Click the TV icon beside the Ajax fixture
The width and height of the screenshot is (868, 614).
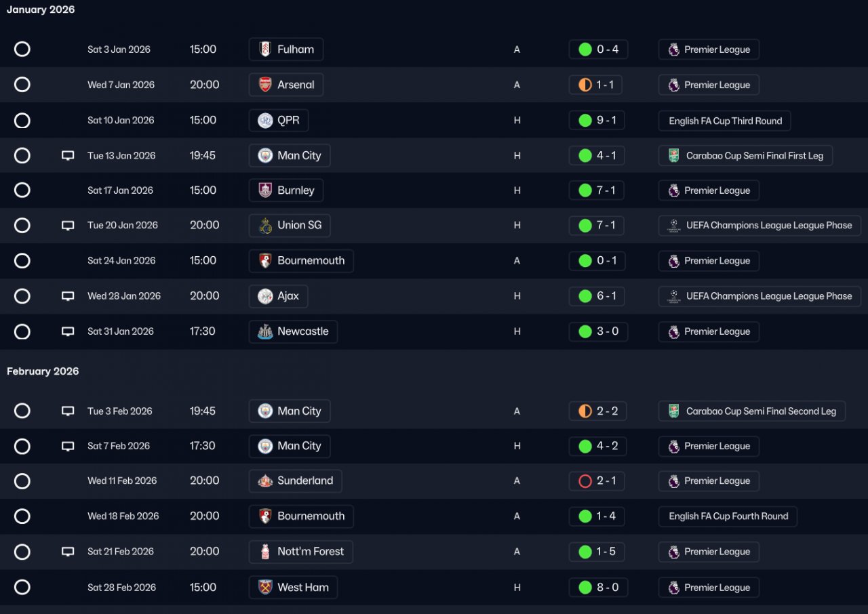[68, 296]
